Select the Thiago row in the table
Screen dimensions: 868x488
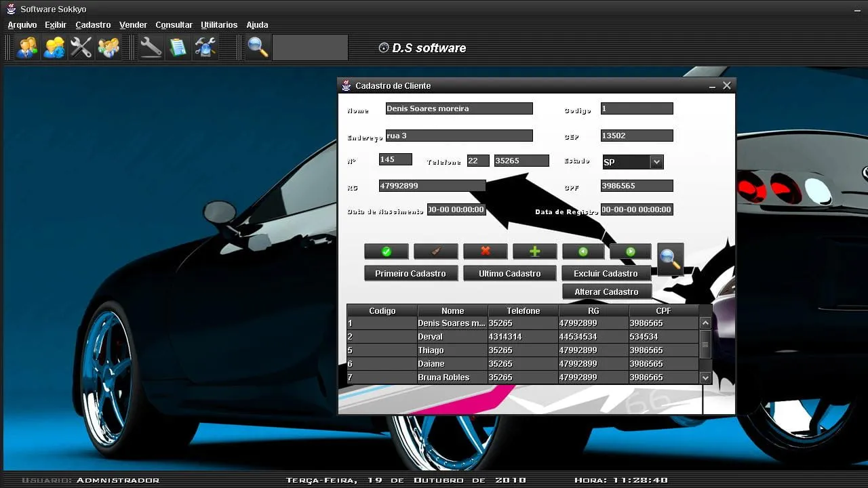[x=523, y=350]
